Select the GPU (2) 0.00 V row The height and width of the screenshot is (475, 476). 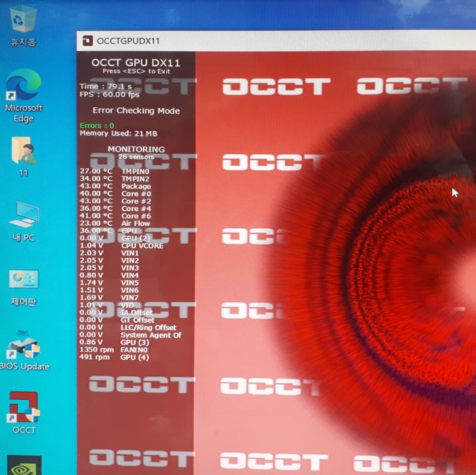click(115, 239)
